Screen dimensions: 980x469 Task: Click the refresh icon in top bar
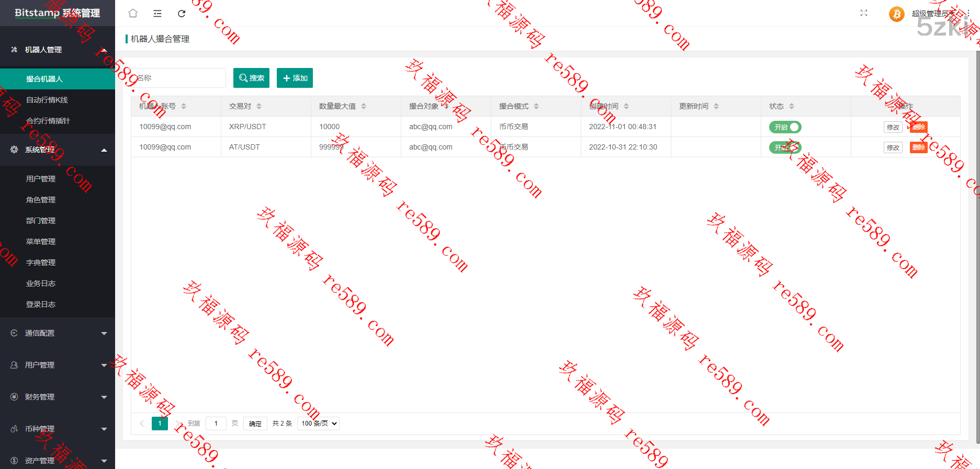(x=182, y=14)
